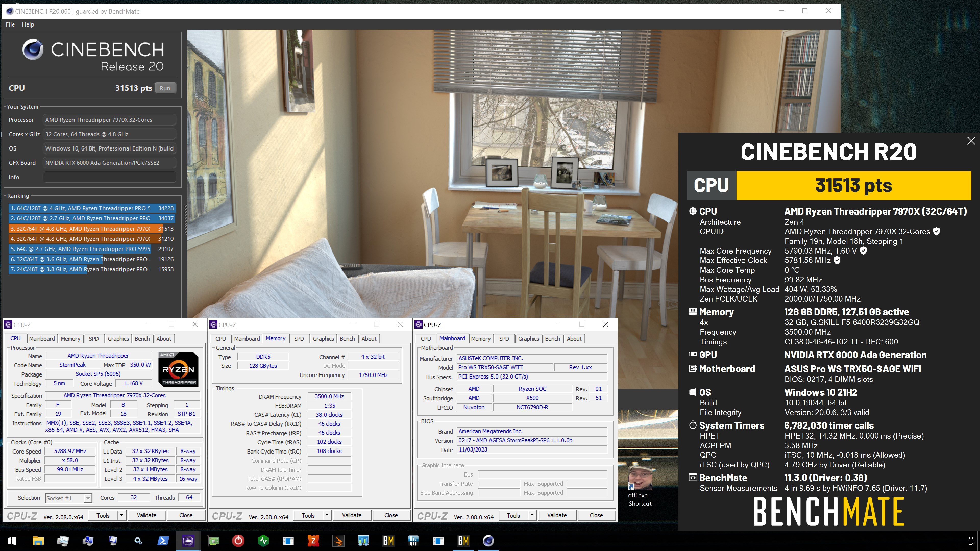980x551 pixels.
Task: Click the red power button taskbar icon
Action: [238, 540]
